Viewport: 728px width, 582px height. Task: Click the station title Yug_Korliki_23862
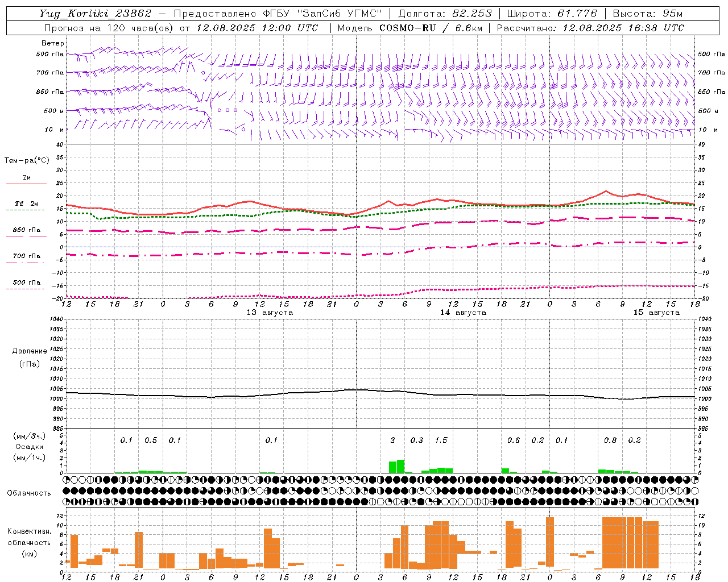[x=96, y=14]
